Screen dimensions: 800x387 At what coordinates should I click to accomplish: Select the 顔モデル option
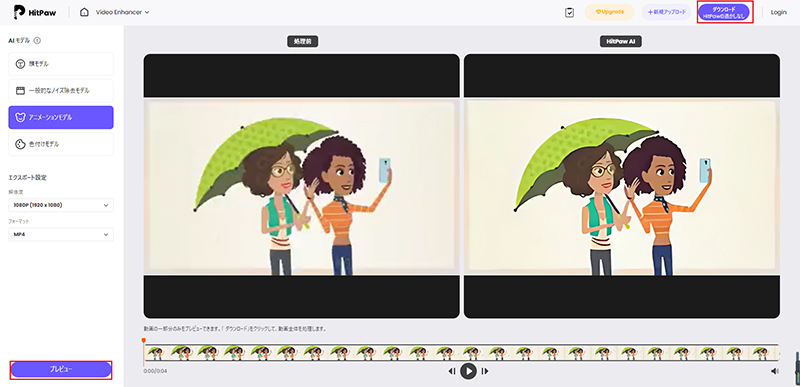coord(61,64)
